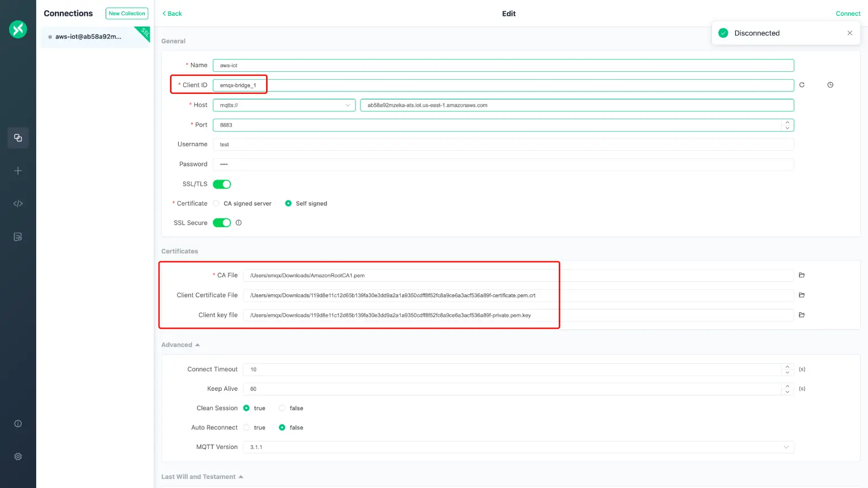The height and width of the screenshot is (488, 868).
Task: Disable the SSL/TLS toggle
Action: [x=222, y=184]
